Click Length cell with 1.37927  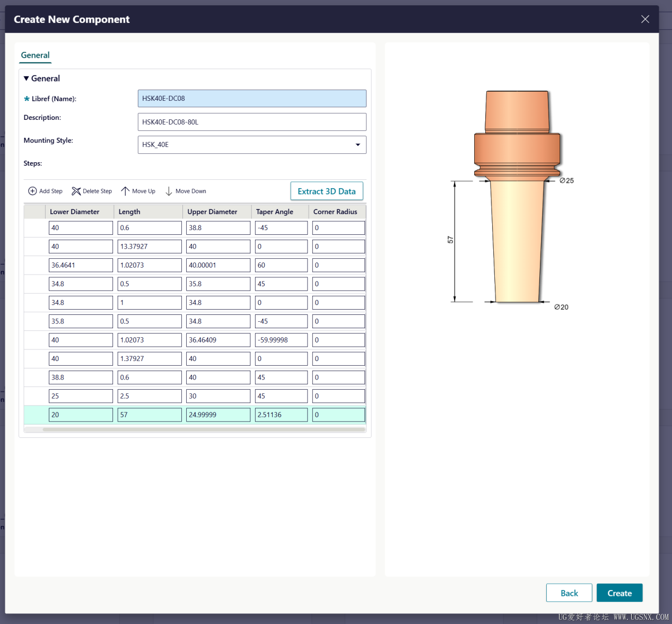[150, 358]
